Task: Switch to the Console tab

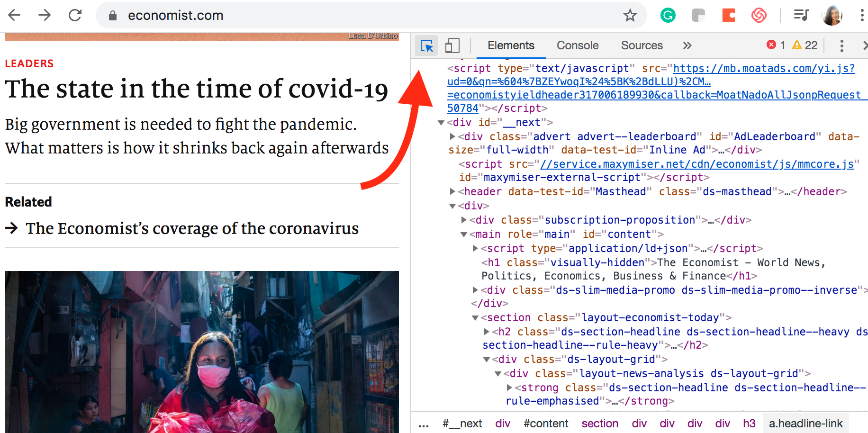Action: click(578, 45)
